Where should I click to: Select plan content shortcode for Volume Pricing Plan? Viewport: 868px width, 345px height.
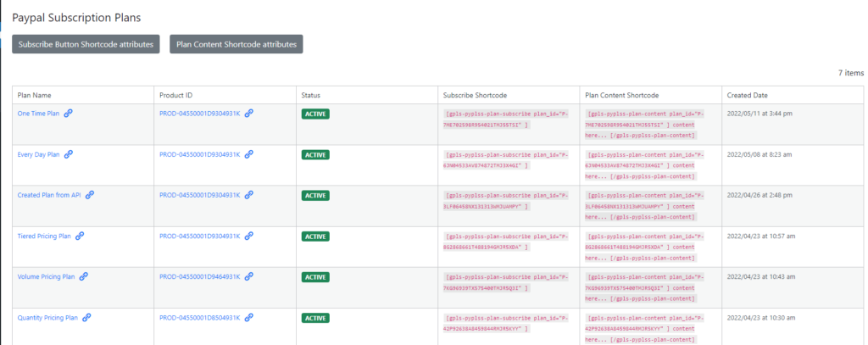(x=645, y=288)
